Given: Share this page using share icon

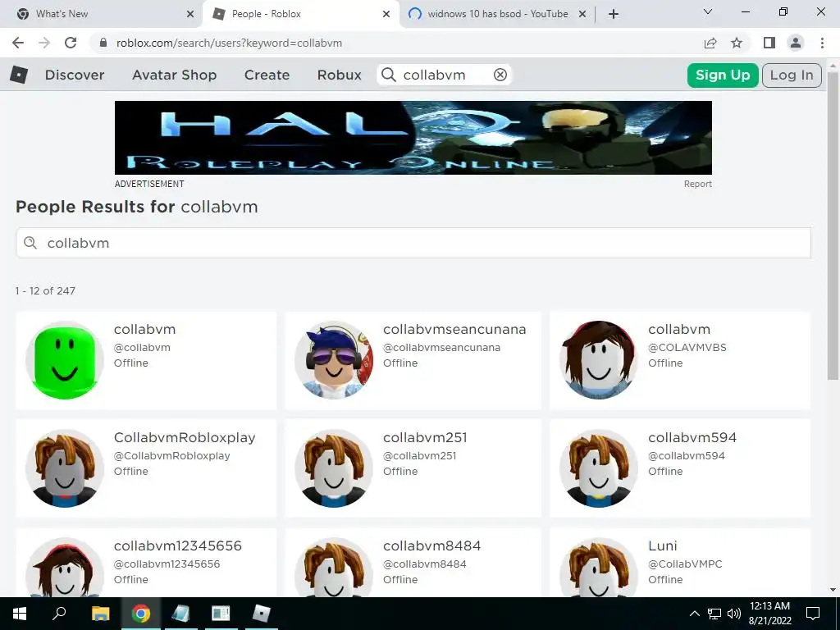Looking at the screenshot, I should click(710, 43).
